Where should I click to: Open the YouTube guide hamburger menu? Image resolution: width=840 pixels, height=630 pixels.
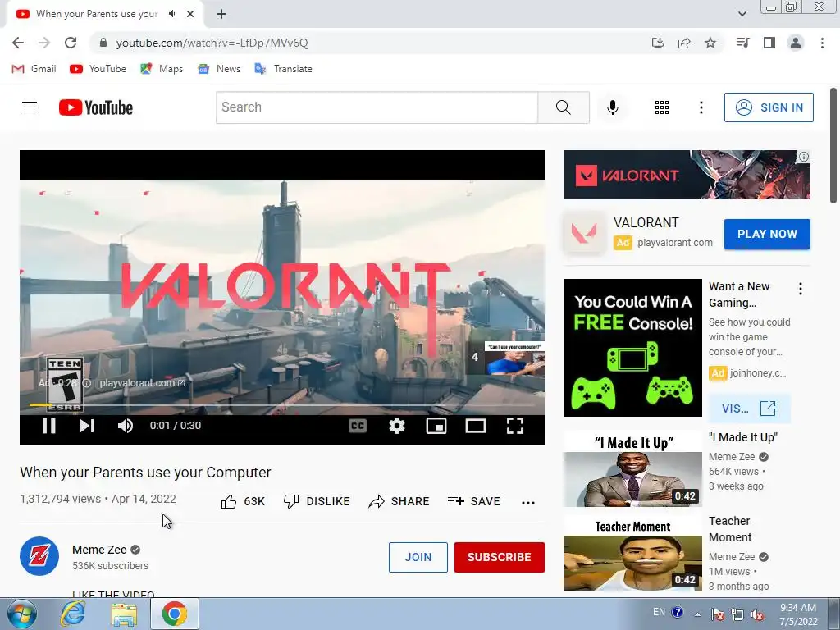click(x=30, y=107)
